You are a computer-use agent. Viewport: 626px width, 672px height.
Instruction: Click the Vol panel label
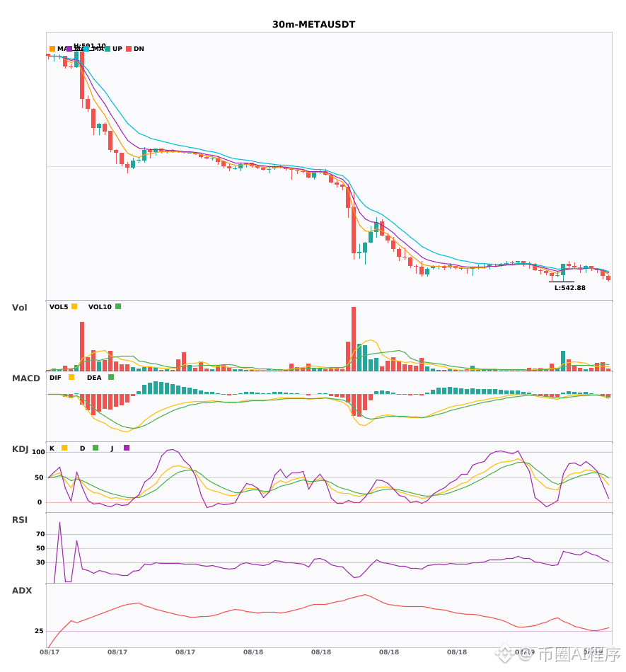click(19, 308)
